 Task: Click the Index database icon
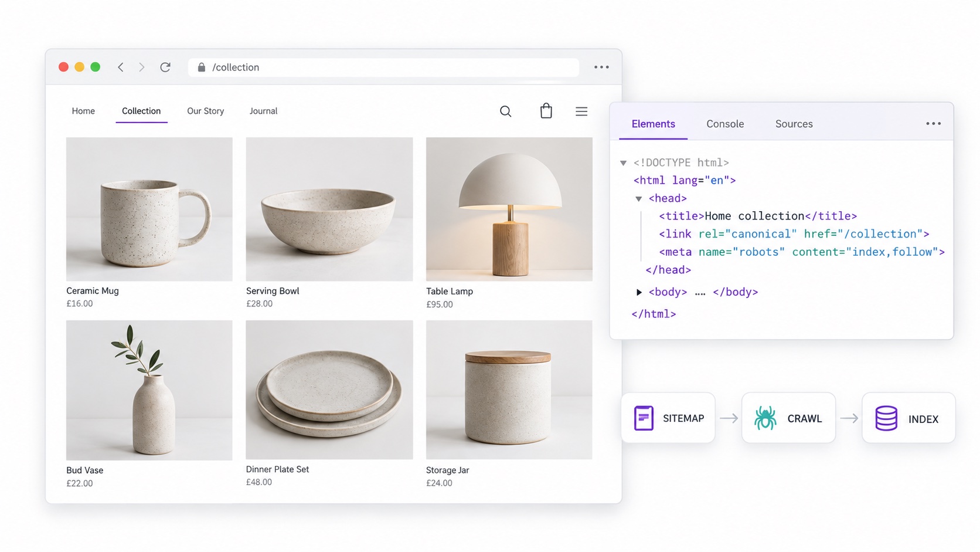click(x=886, y=418)
